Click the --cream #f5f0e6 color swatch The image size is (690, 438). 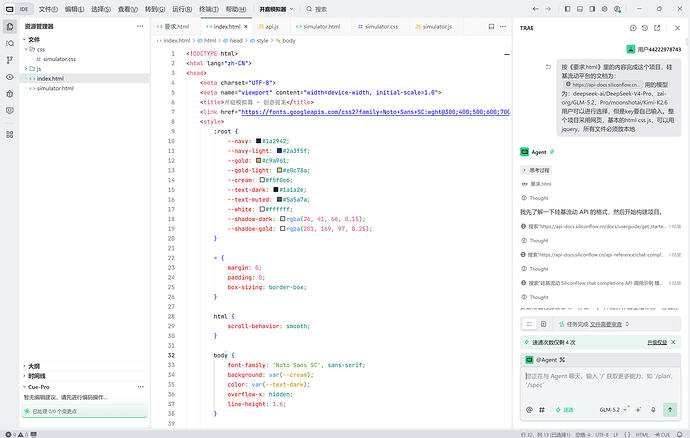[x=262, y=180]
